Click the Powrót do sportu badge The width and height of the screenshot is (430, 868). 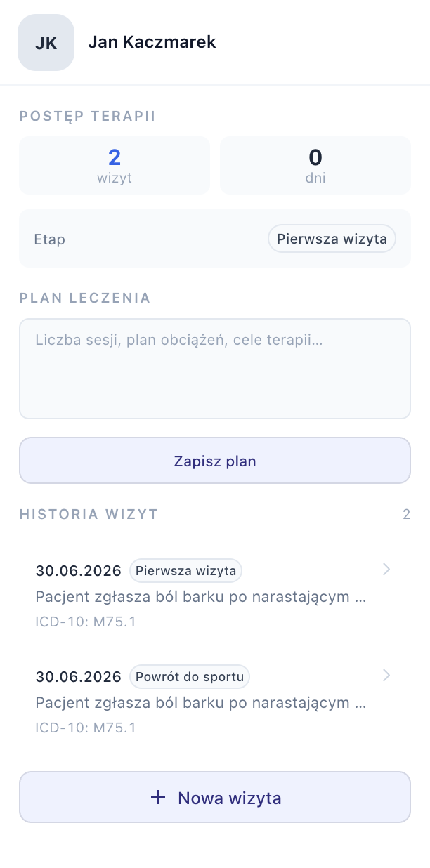point(190,677)
